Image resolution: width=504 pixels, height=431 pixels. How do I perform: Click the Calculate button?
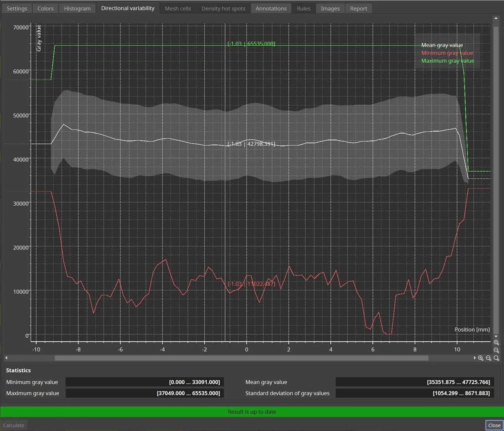point(14,425)
